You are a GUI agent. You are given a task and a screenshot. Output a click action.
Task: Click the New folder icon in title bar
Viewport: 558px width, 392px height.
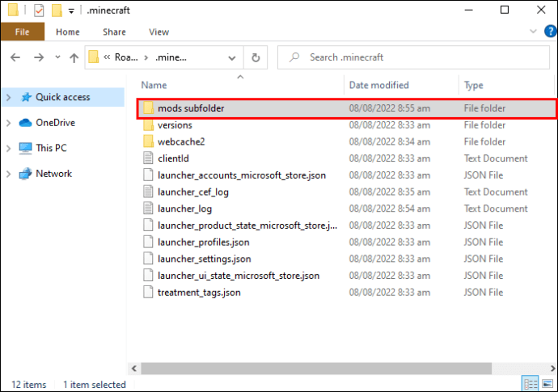click(x=57, y=11)
